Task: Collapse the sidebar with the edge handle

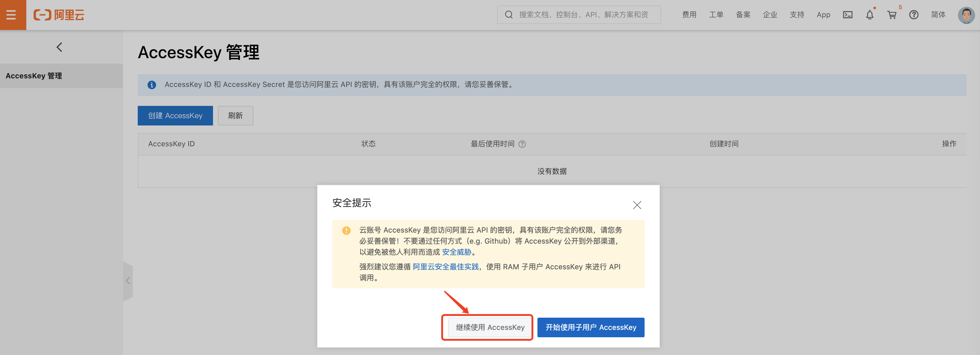Action: [x=128, y=281]
